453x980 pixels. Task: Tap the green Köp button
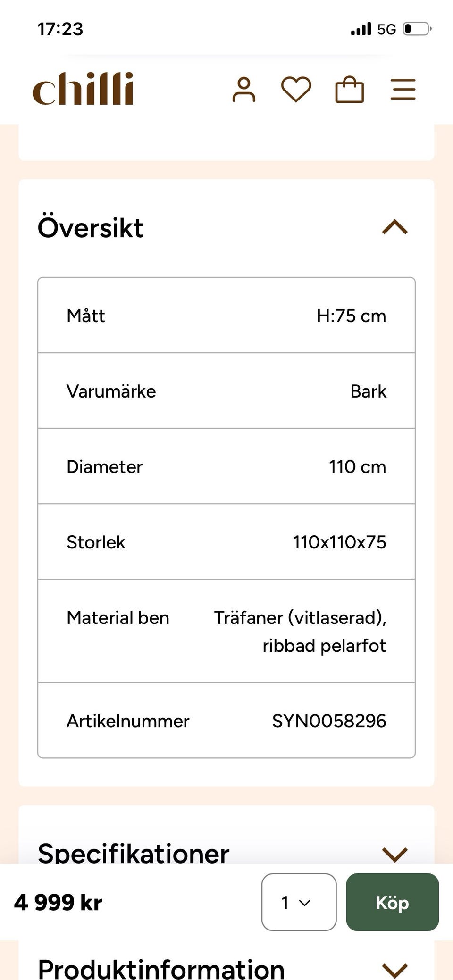coord(392,902)
